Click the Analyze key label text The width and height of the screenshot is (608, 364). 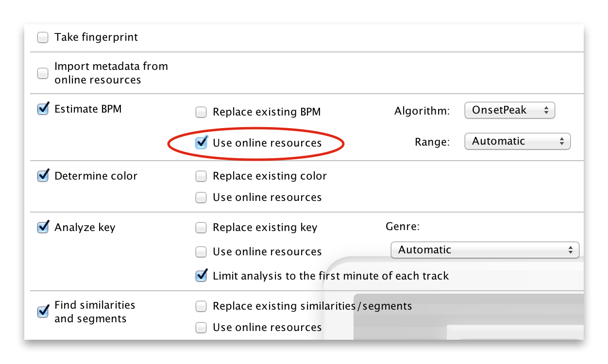point(84,227)
